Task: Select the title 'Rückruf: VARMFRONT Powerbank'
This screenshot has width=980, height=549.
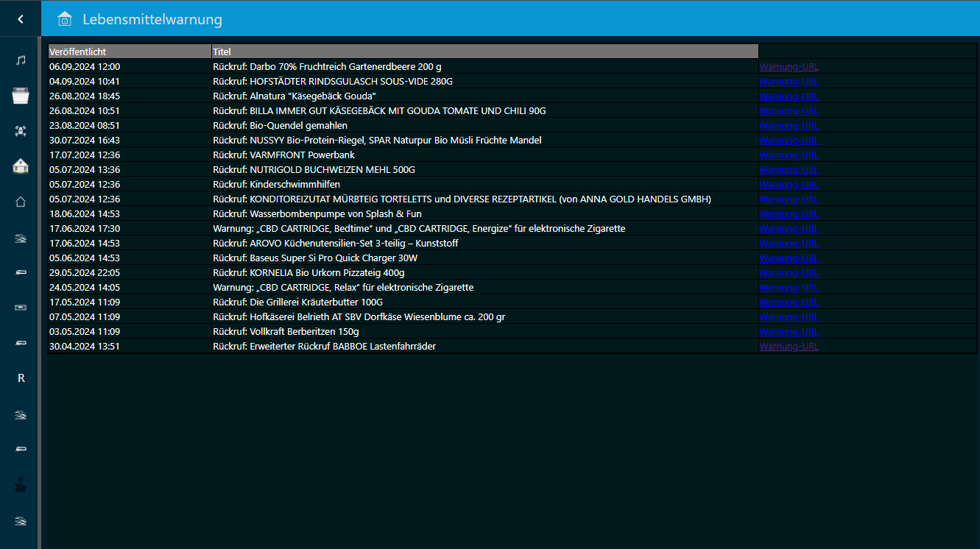Action: 283,155
